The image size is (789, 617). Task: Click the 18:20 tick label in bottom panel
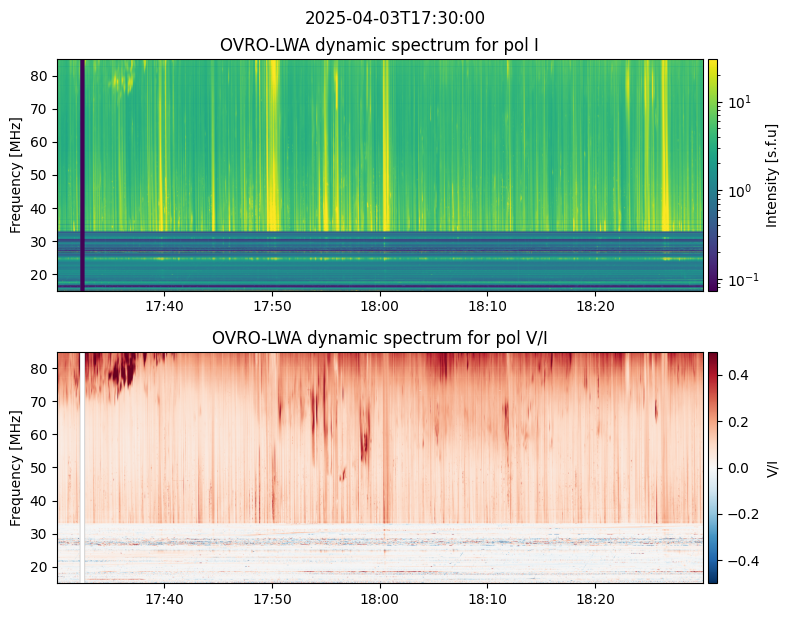click(595, 599)
